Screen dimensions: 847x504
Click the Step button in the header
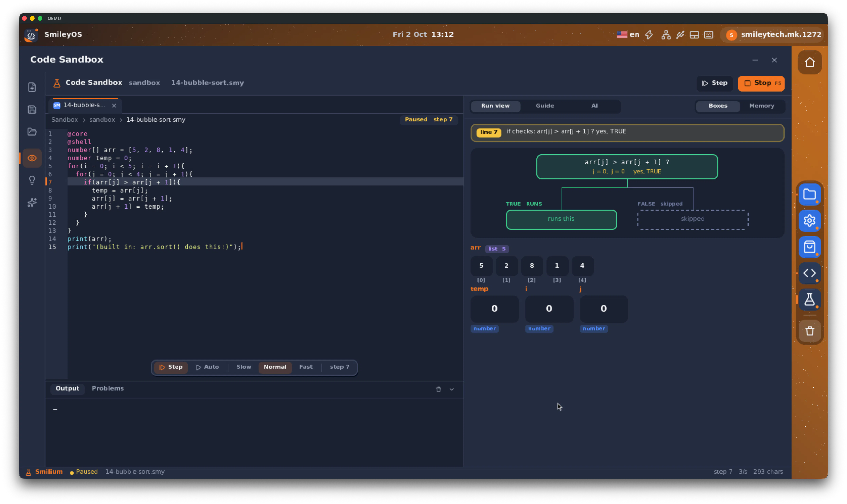(x=715, y=83)
